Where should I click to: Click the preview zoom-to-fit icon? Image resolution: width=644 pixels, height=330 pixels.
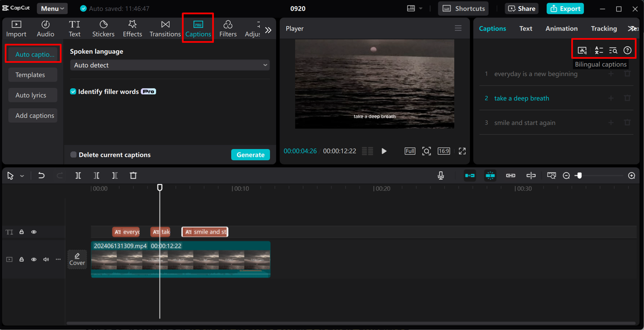[x=427, y=151]
